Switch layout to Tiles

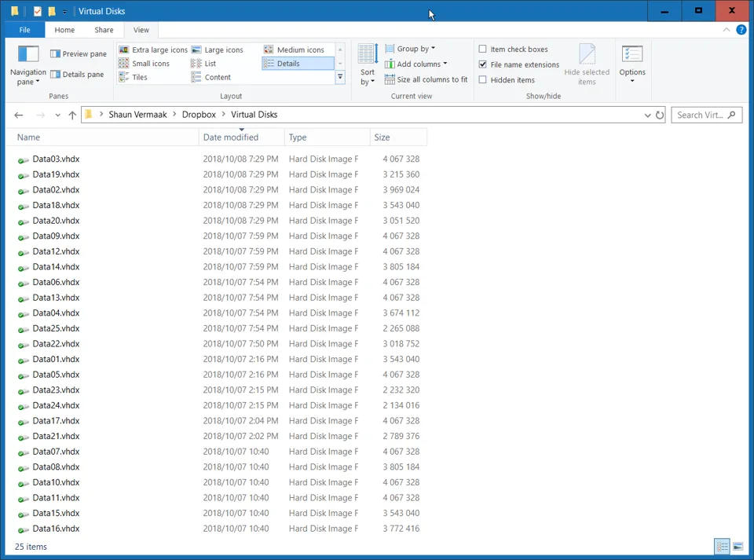134,77
